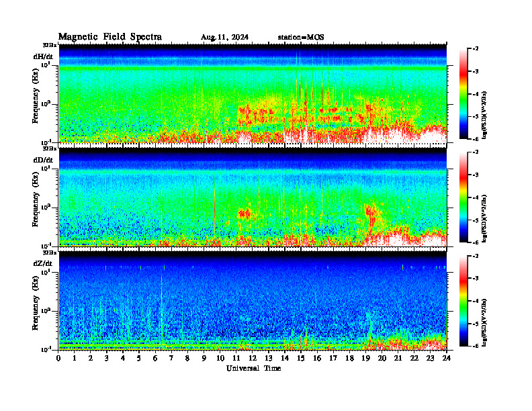Click inside the dH/dt spectrogram plot

(x=253, y=93)
